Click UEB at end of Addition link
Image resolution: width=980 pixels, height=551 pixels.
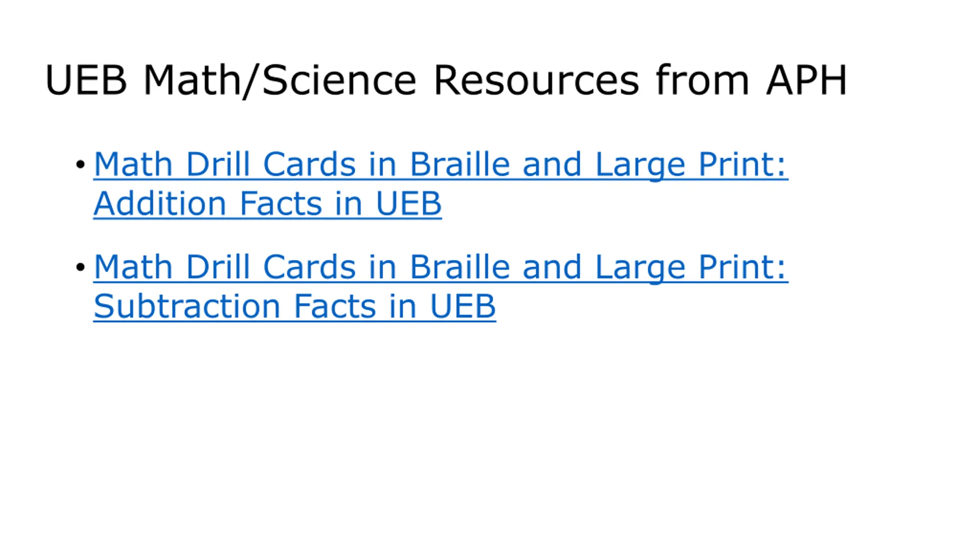click(409, 204)
